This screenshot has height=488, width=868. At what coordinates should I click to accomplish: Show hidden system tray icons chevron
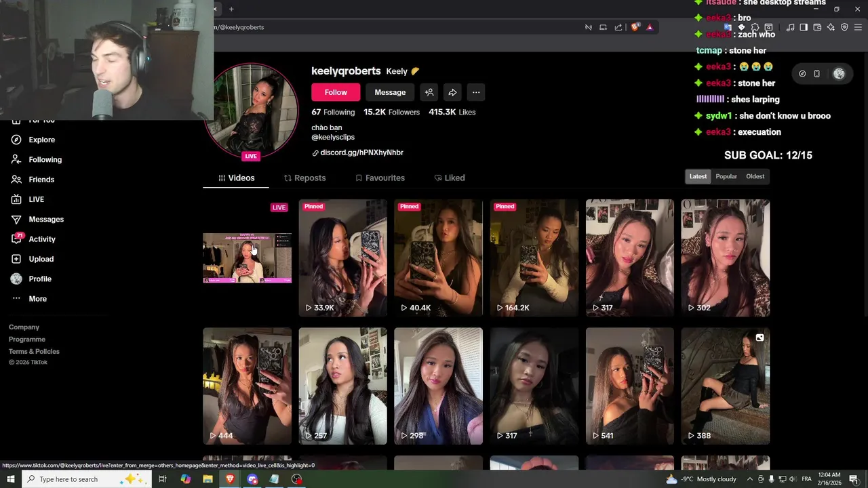pyautogui.click(x=750, y=479)
